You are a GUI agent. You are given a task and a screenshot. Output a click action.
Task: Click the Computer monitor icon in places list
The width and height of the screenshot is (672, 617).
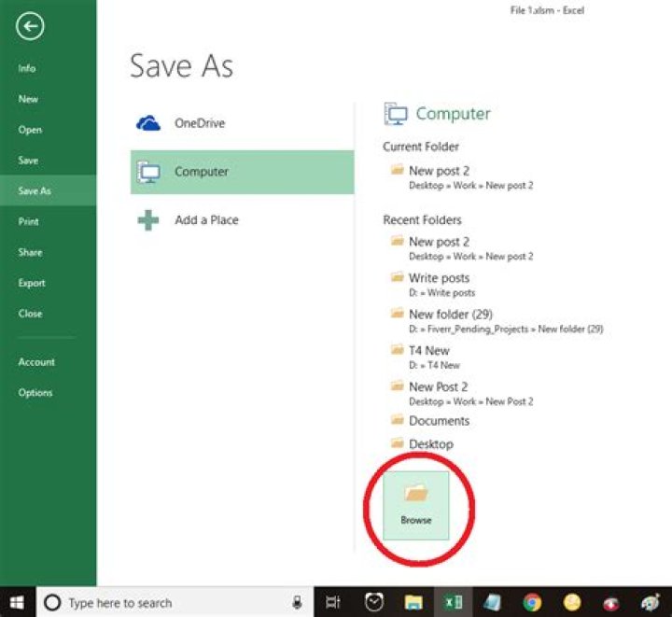click(x=148, y=172)
